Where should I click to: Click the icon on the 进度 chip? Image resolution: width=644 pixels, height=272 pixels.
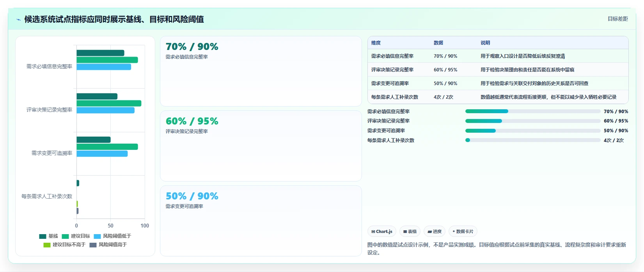tap(429, 231)
